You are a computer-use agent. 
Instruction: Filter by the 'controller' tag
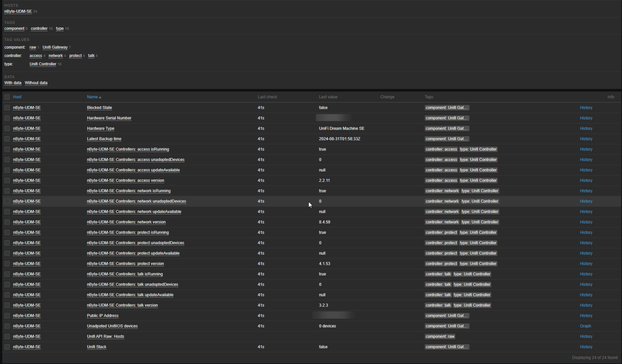39,28
